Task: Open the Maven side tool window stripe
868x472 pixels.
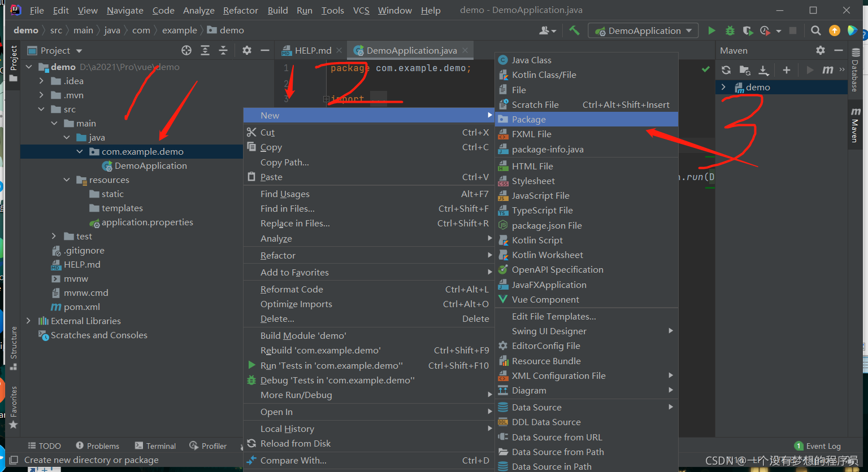Action: (x=856, y=124)
